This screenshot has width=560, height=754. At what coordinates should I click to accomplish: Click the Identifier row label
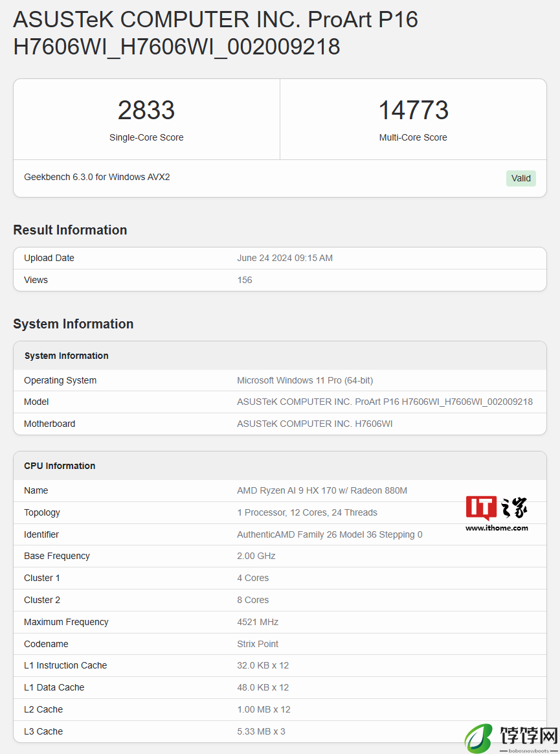tap(41, 534)
